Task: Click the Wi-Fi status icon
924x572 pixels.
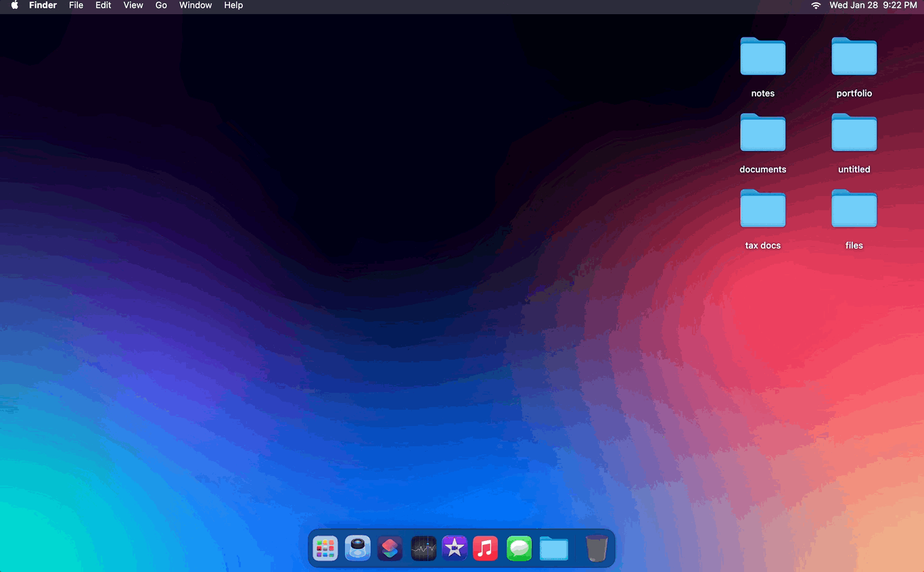Action: point(816,5)
